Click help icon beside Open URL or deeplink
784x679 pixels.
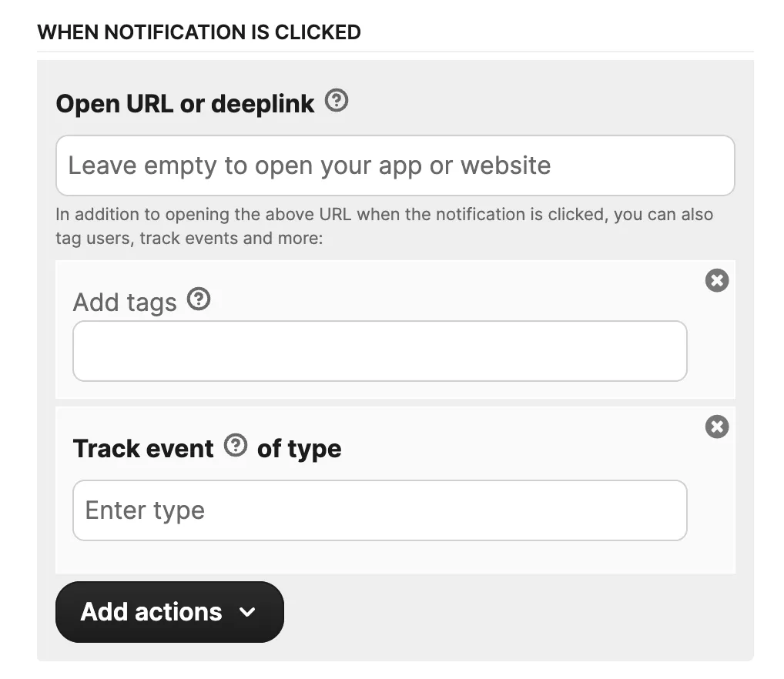[x=337, y=101]
